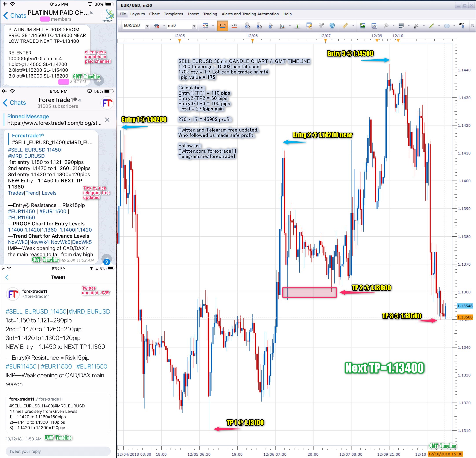Go back to Chats from ForexTrade1 channel
The image size is (476, 458).
[x=14, y=103]
